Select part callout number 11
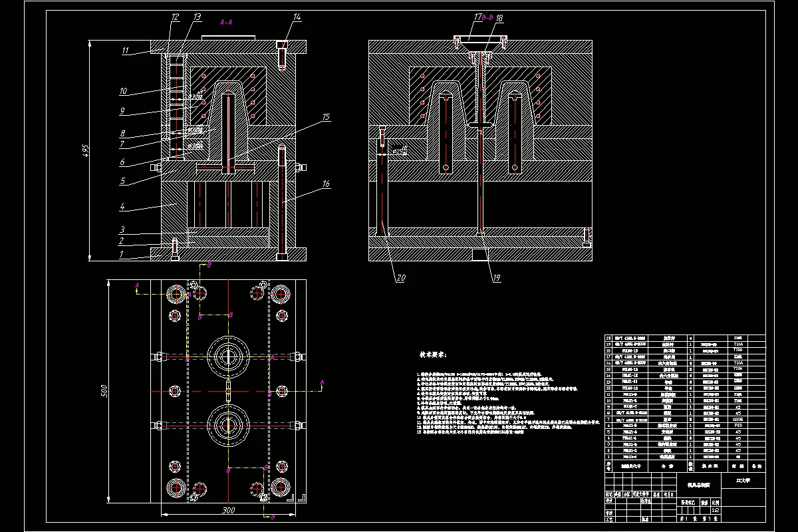This screenshot has width=798, height=532. (124, 50)
